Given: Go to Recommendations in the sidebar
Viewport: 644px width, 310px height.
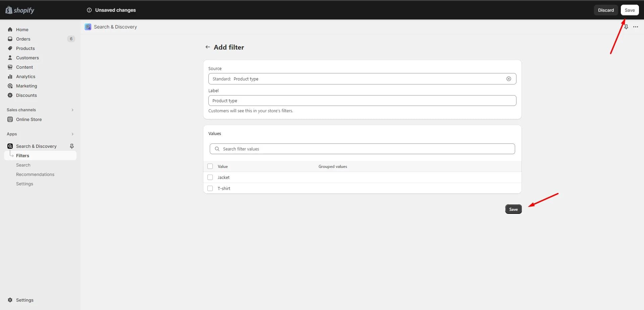Looking at the screenshot, I should click(35, 174).
